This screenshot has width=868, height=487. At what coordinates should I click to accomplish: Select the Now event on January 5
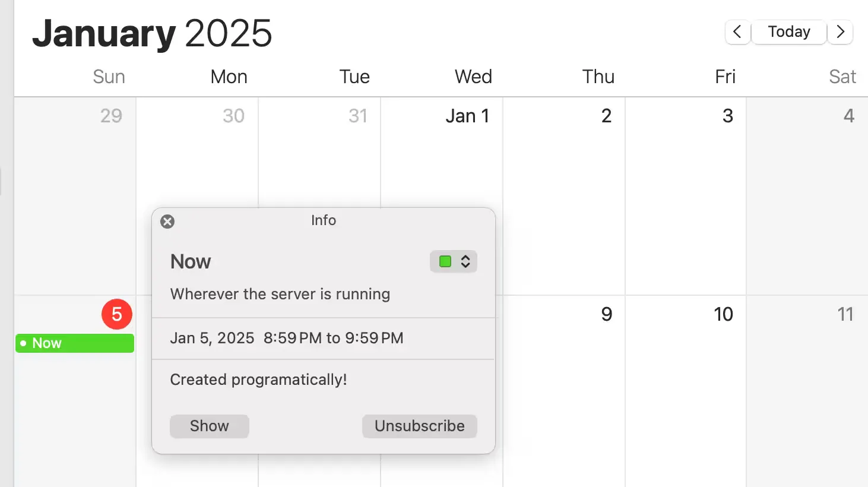pos(74,343)
